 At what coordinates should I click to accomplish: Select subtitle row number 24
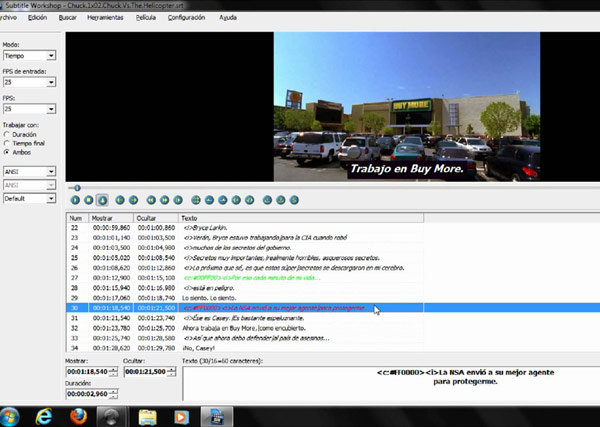245,248
